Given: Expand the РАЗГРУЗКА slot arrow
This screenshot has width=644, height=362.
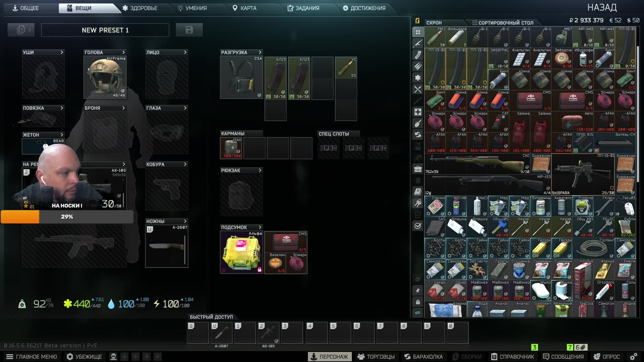Looking at the screenshot, I should tap(260, 52).
